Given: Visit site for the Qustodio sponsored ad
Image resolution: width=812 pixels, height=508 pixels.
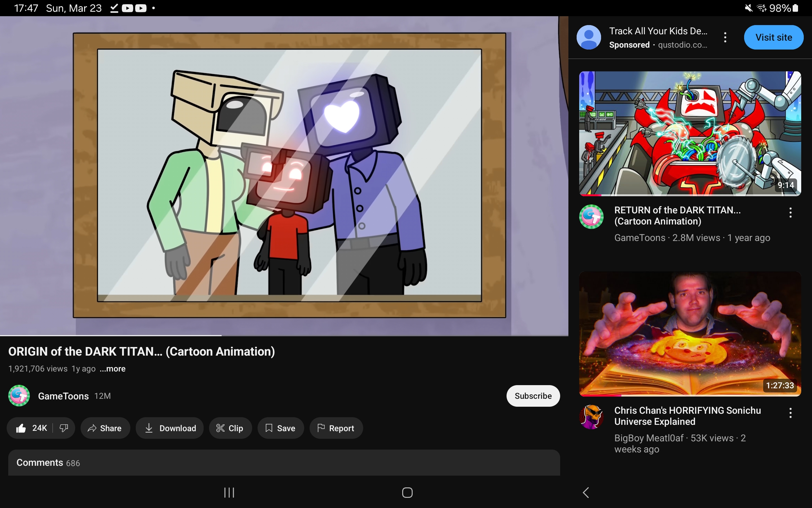Looking at the screenshot, I should click(x=773, y=37).
